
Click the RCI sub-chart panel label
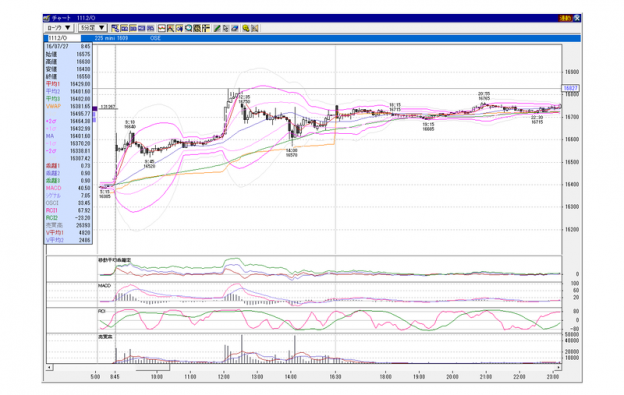102,311
